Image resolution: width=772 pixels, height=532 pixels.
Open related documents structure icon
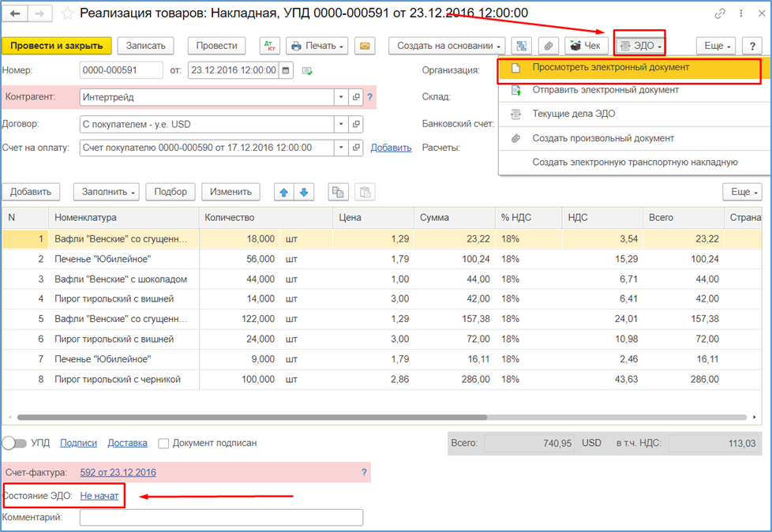click(x=522, y=46)
